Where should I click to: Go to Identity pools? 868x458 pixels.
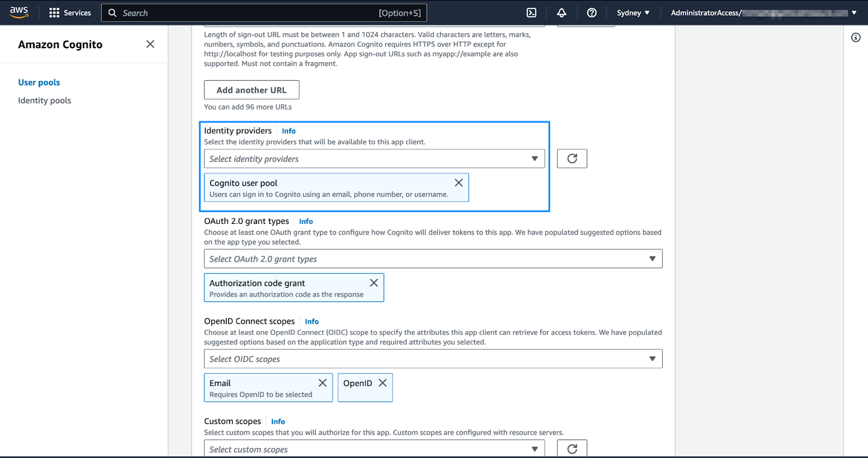(x=44, y=100)
